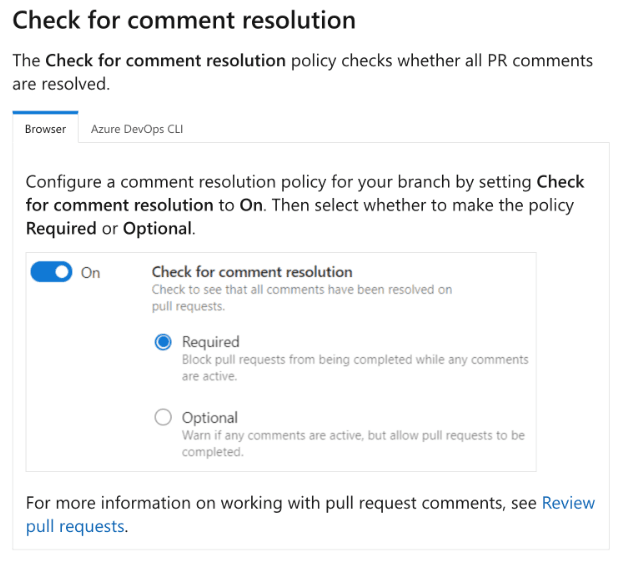Image resolution: width=629 pixels, height=564 pixels.
Task: Click the "Check to see that all comments" description
Action: (x=302, y=289)
